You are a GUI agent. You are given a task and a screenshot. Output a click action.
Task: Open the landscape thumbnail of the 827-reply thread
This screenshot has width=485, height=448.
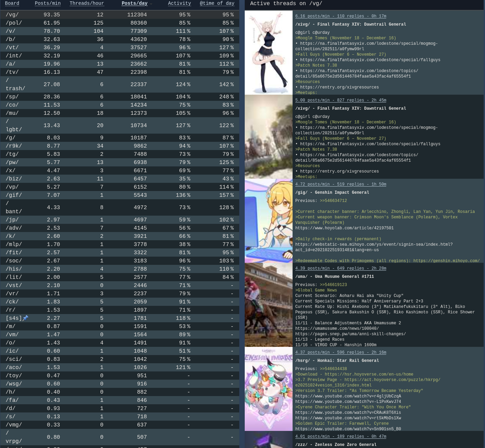pos(269,137)
